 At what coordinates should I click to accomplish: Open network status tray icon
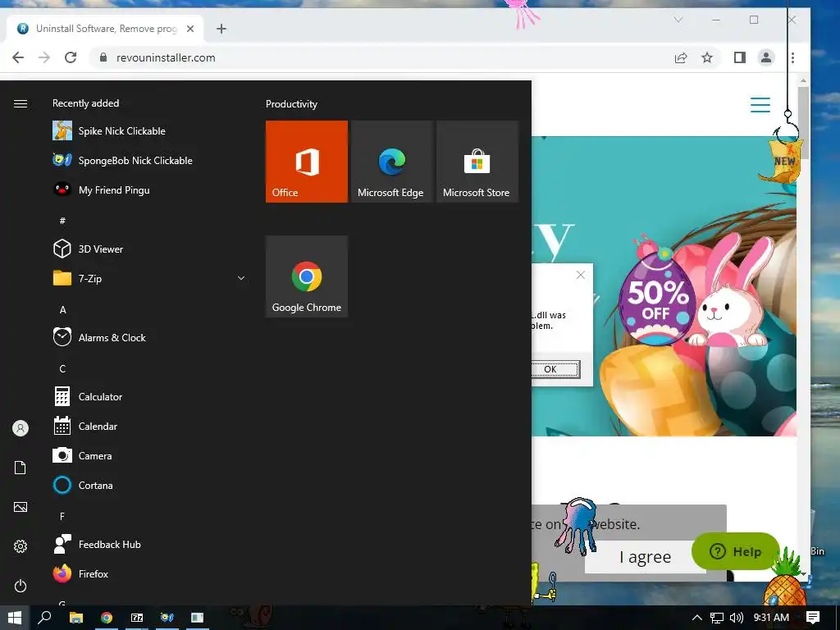(717, 618)
